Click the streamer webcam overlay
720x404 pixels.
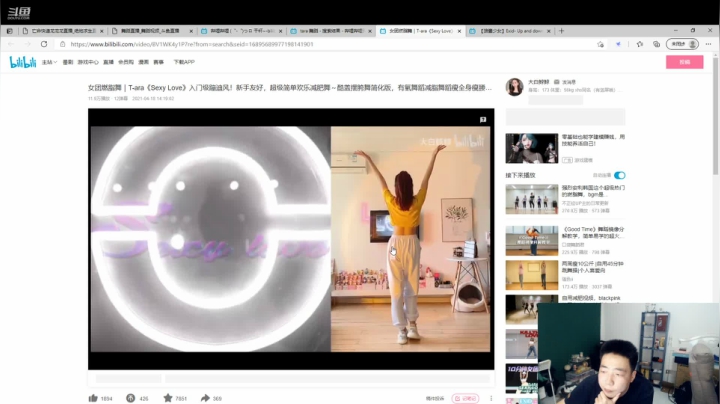coord(629,353)
